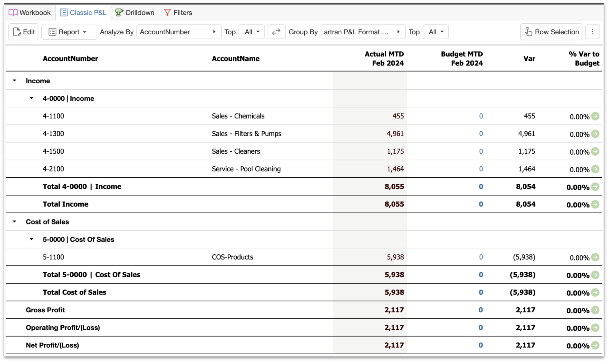Click the actual value 4,961 for Filters & Pumps

pyautogui.click(x=395, y=134)
